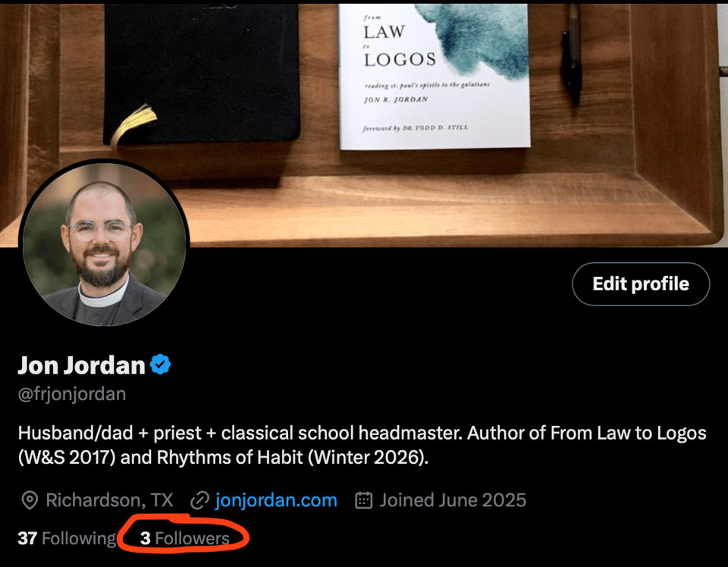The height and width of the screenshot is (567, 728).
Task: Click the Edit profile button
Action: click(641, 284)
